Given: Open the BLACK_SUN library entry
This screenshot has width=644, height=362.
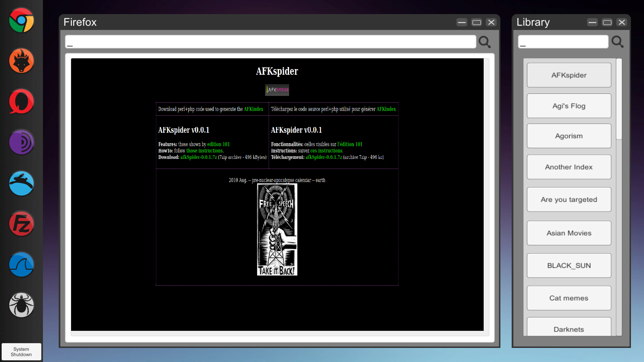Looking at the screenshot, I should (569, 265).
